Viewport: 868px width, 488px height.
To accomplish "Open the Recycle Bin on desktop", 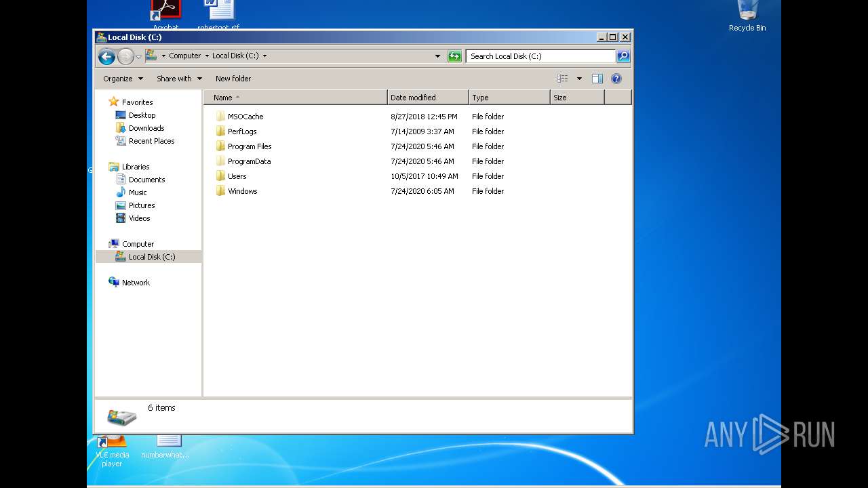I will pos(747,16).
